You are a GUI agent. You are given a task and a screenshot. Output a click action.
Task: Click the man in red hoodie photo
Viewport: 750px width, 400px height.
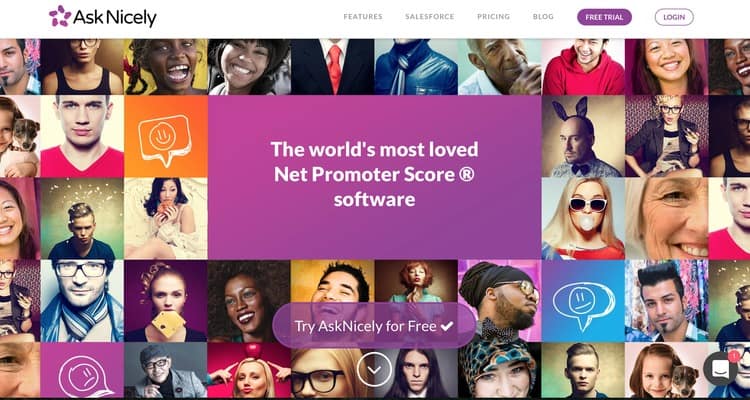pyautogui.click(x=583, y=67)
